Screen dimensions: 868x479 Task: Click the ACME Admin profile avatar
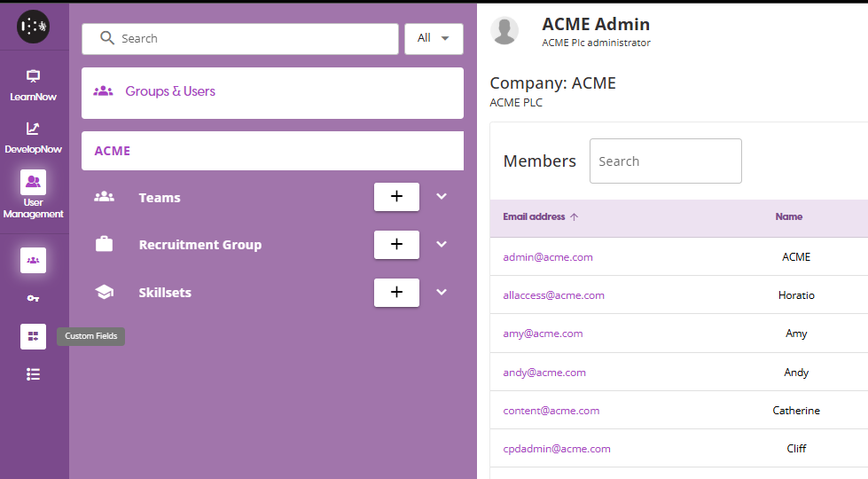[x=504, y=31]
